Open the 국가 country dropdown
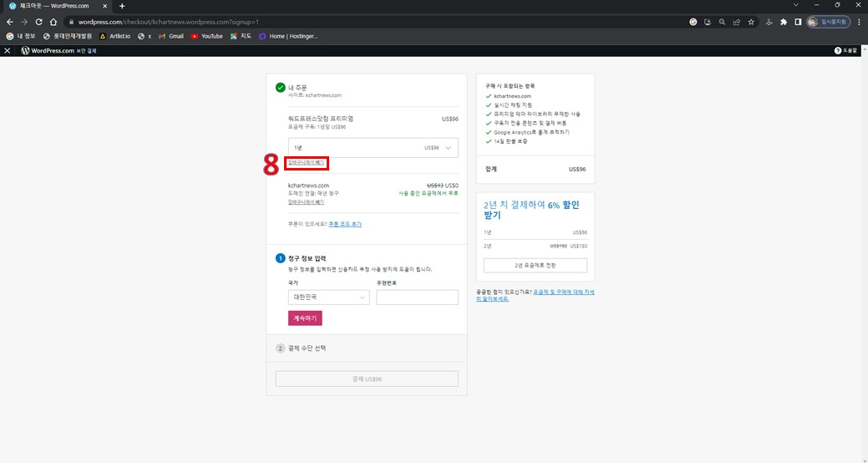868x463 pixels. 329,298
